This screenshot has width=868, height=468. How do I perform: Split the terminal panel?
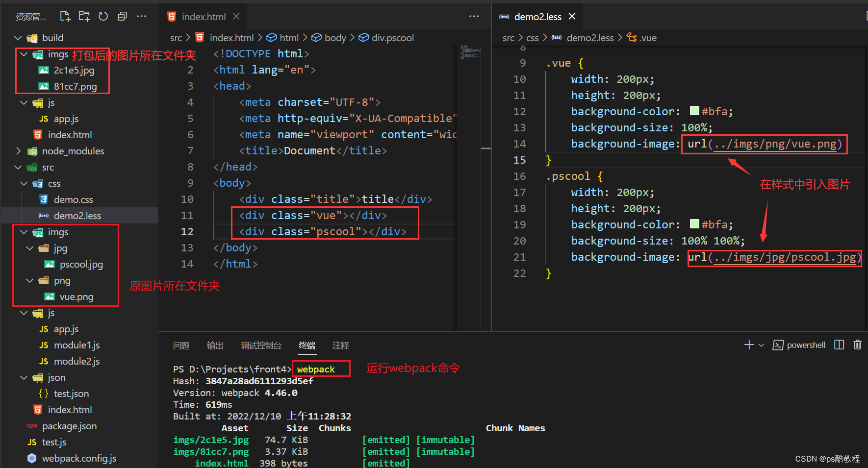click(x=839, y=345)
